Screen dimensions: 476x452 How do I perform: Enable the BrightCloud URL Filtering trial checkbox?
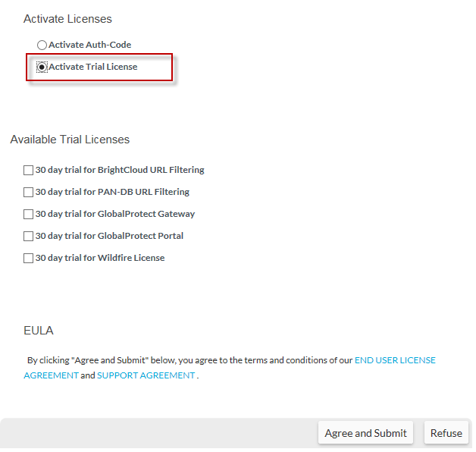click(x=29, y=171)
